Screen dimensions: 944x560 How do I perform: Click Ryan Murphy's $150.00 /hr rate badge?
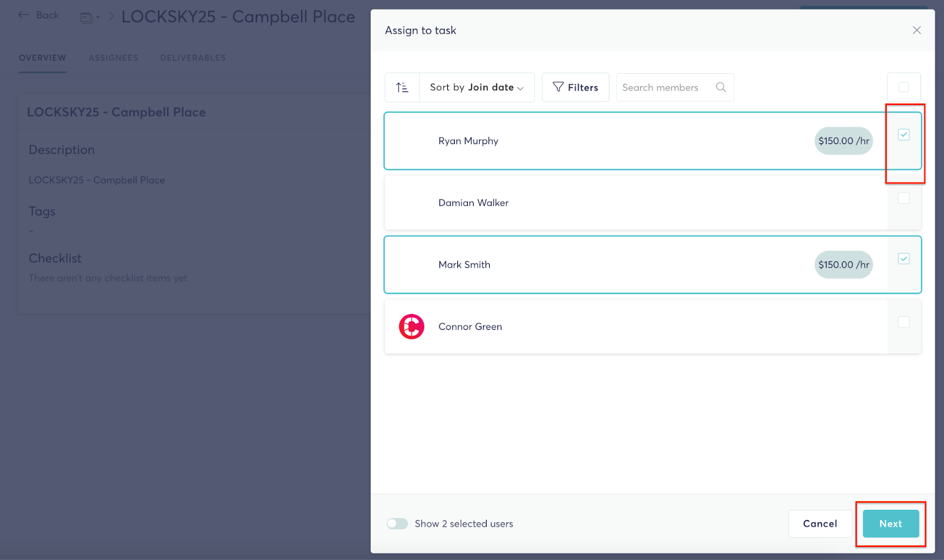pos(843,141)
